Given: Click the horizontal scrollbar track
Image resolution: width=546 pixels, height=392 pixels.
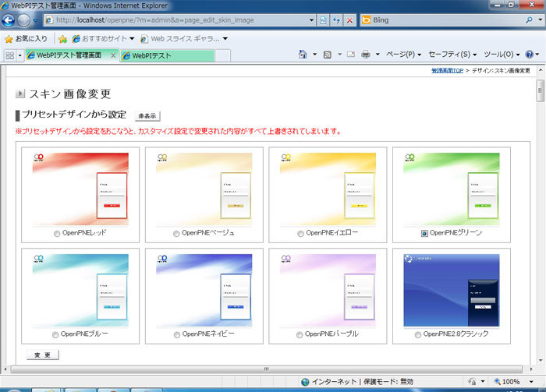Looking at the screenshot, I should pyautogui.click(x=267, y=369).
